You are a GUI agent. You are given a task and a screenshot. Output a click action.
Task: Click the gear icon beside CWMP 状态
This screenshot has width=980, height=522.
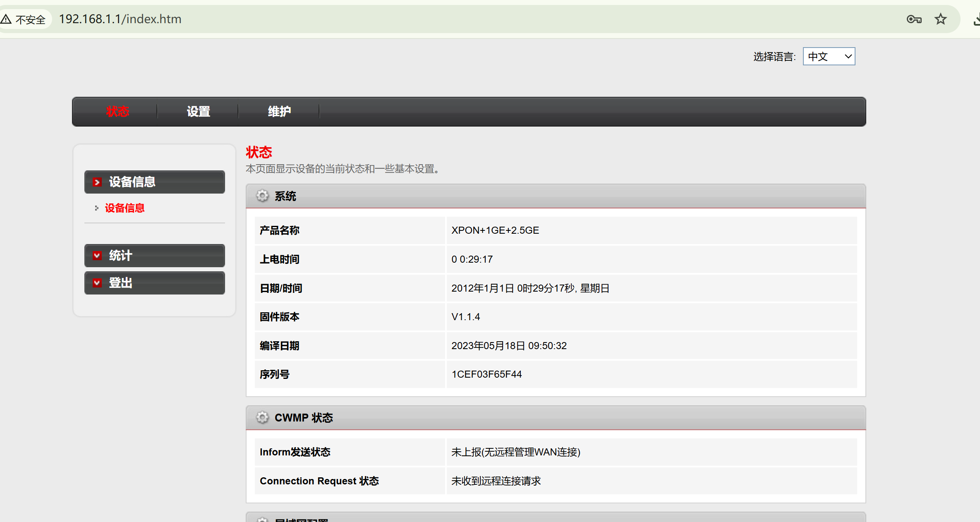click(262, 417)
